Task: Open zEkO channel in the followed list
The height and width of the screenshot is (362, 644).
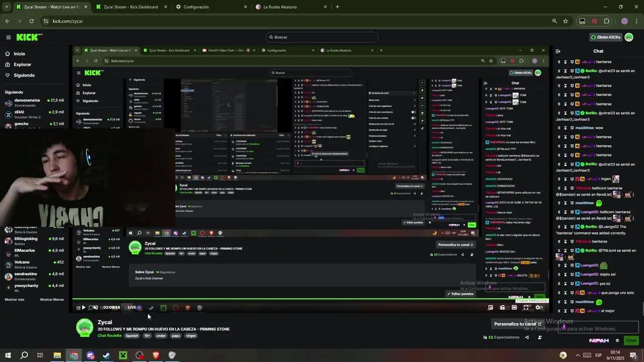Action: pos(34,115)
